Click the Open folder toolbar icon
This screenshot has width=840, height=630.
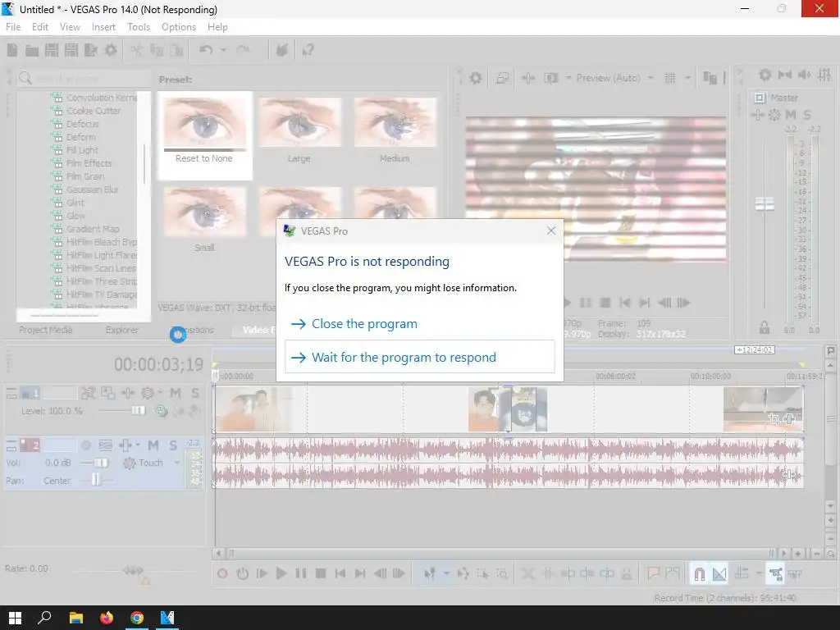coord(32,50)
